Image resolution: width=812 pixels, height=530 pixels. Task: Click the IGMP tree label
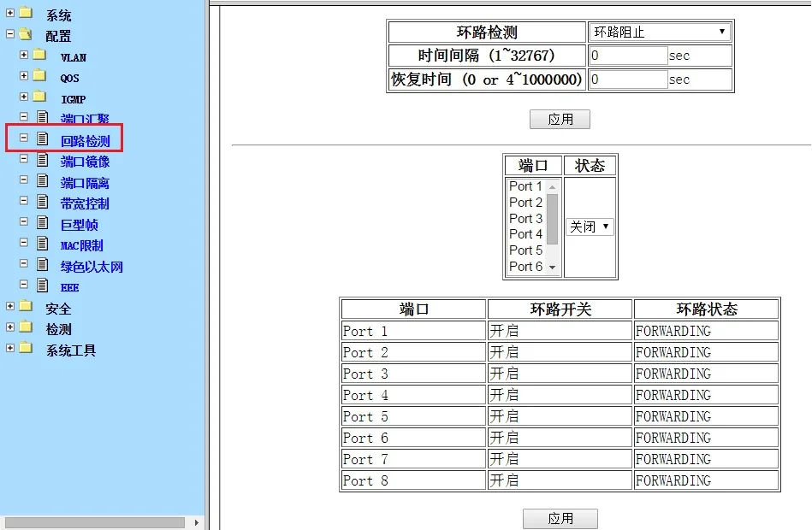(73, 99)
